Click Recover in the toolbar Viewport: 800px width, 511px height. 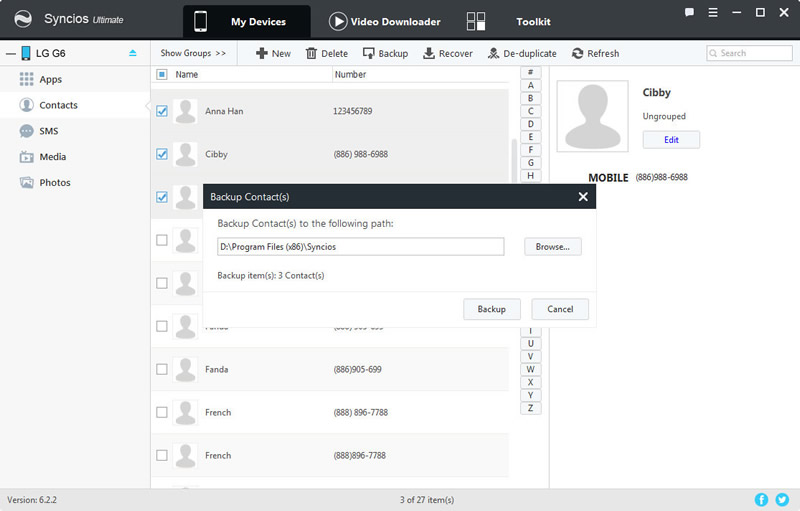point(448,53)
